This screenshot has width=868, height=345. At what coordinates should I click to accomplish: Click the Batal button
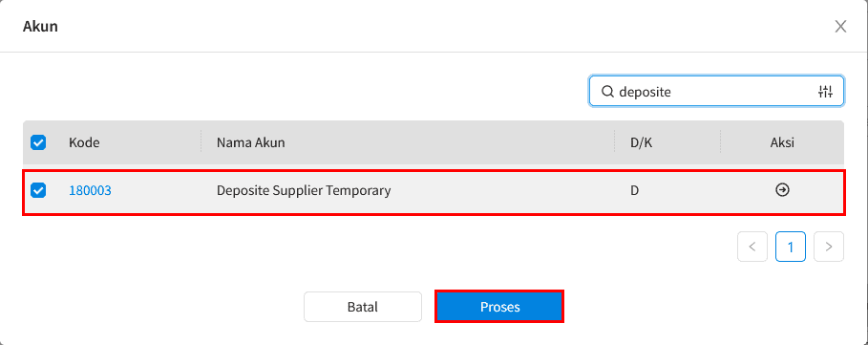(x=363, y=307)
